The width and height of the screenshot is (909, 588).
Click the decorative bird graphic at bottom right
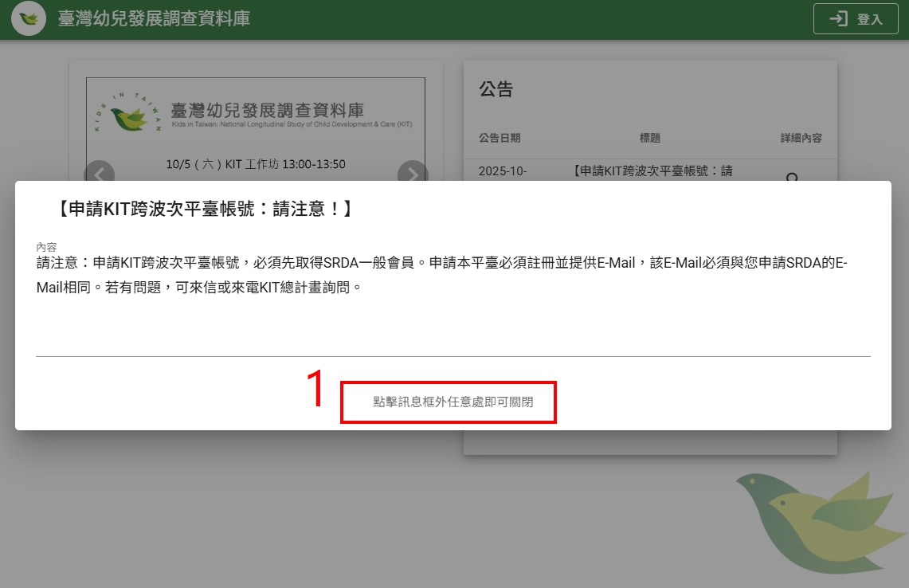tap(820, 518)
